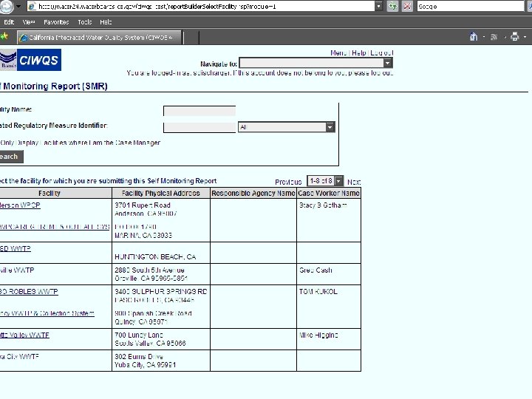Click the Log out link
Screen dimensions: 532x399
(382, 53)
